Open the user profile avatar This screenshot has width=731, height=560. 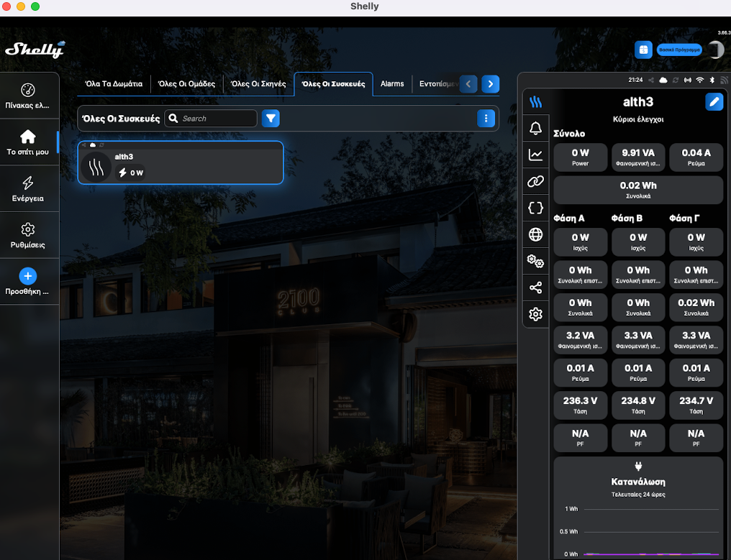point(716,50)
